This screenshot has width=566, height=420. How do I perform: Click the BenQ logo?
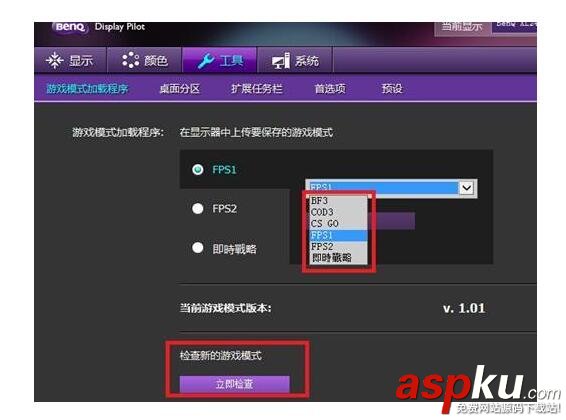(x=70, y=27)
